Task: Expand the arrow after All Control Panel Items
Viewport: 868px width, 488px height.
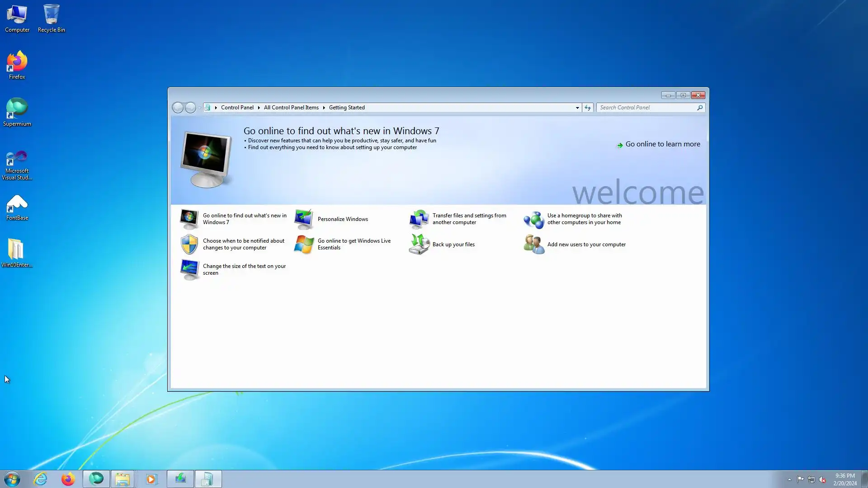Action: click(x=324, y=108)
